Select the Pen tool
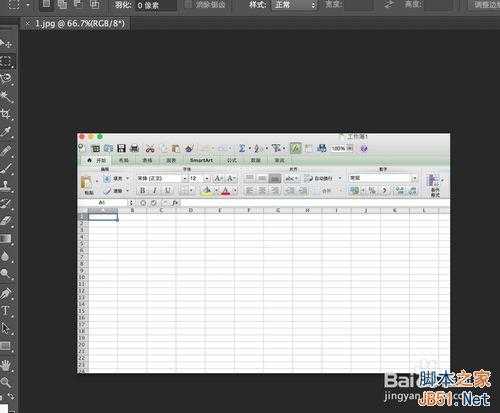 point(6,294)
